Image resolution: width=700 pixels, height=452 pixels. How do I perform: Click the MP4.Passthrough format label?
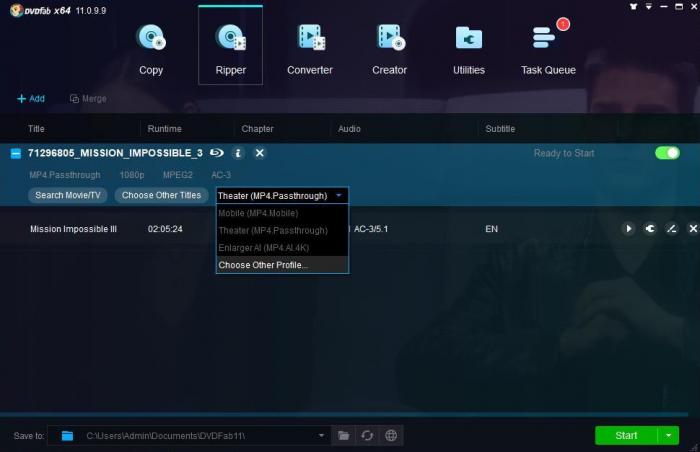tap(65, 175)
